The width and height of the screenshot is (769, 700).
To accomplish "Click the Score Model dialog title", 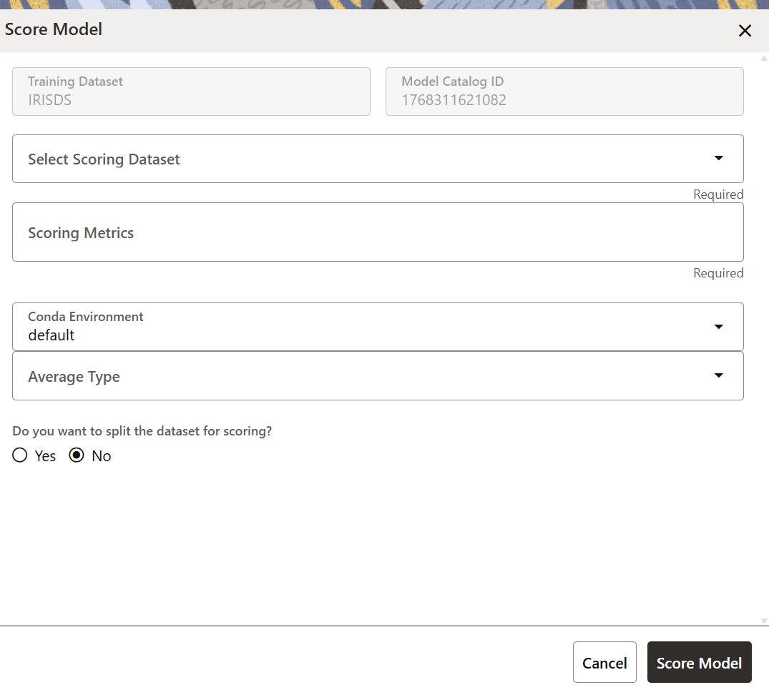I will click(x=54, y=29).
